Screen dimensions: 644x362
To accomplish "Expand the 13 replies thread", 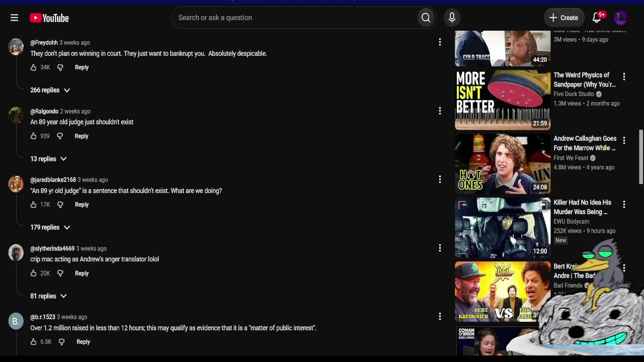I will [49, 159].
